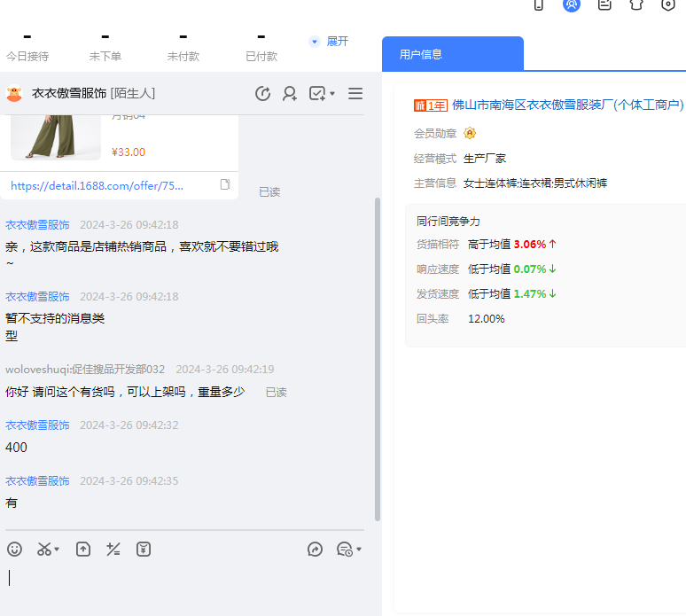Viewport: 686px width, 616px height.
Task: Open dropdown arrow beside scissors tool
Action: point(58,550)
